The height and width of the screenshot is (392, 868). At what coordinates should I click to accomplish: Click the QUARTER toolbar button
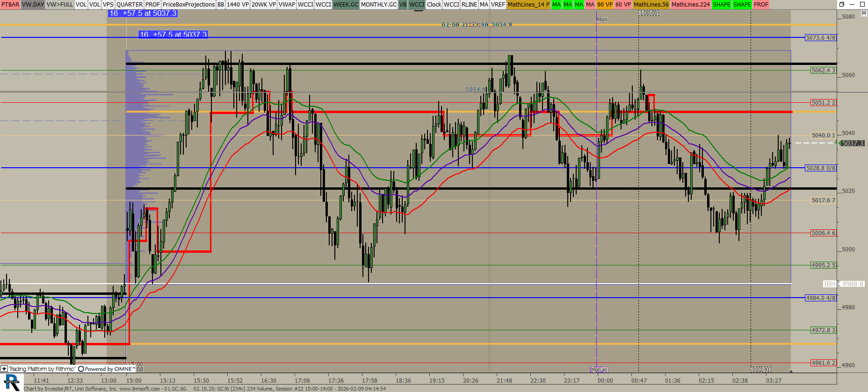coord(130,5)
